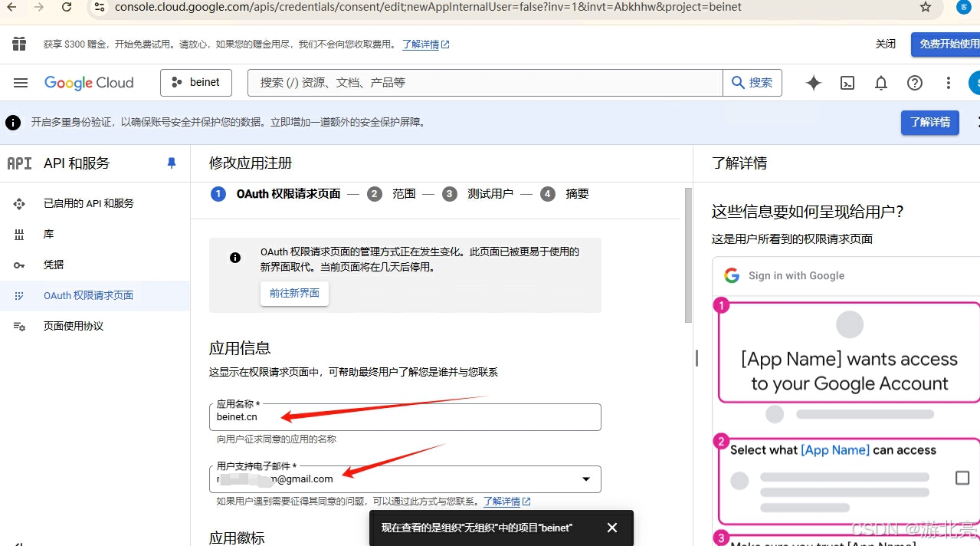Viewport: 980px width, 546px height.
Task: Open the Gemini sparkle assistant icon
Action: coord(814,83)
